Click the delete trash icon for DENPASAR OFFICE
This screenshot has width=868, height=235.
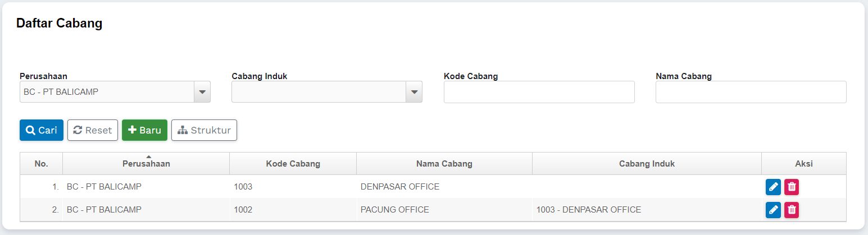[x=792, y=187]
